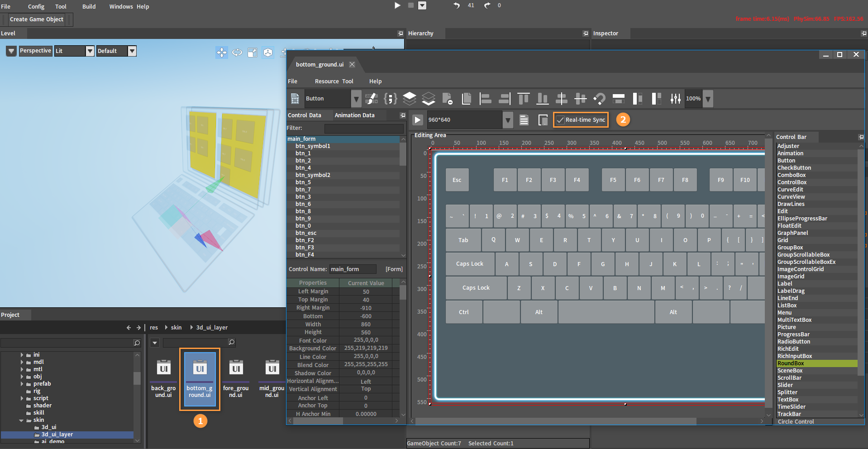Click the adjust sliders settings icon
868x449 pixels.
coord(676,99)
